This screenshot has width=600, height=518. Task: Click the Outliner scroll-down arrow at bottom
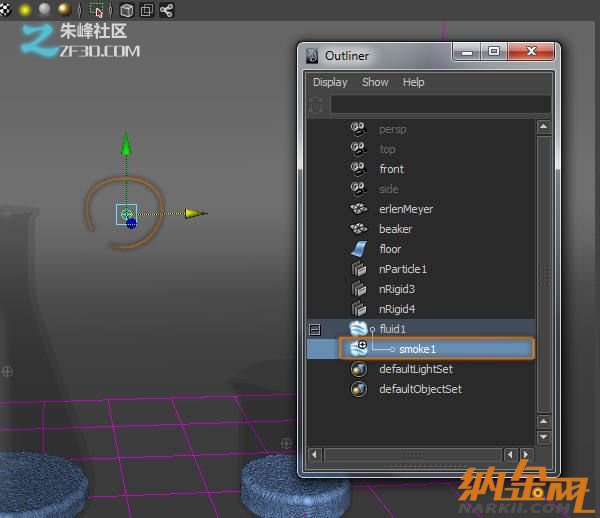544,437
